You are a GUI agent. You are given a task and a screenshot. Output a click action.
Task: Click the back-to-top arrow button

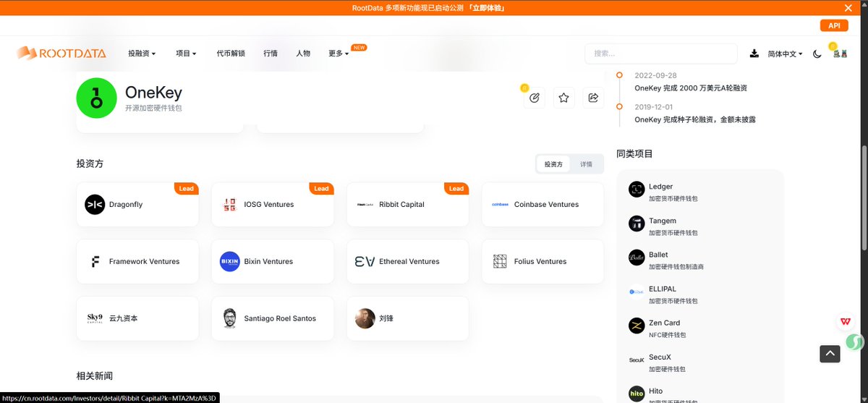(x=830, y=354)
